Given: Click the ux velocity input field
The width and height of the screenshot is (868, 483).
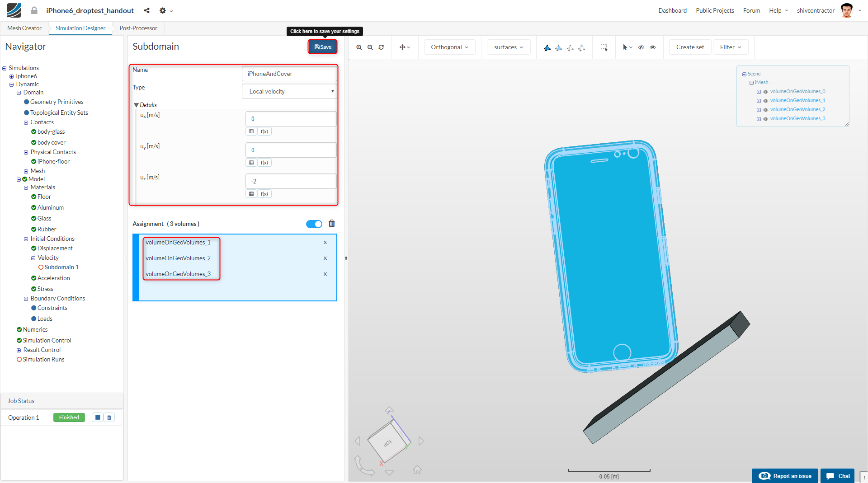Looking at the screenshot, I should pos(291,119).
